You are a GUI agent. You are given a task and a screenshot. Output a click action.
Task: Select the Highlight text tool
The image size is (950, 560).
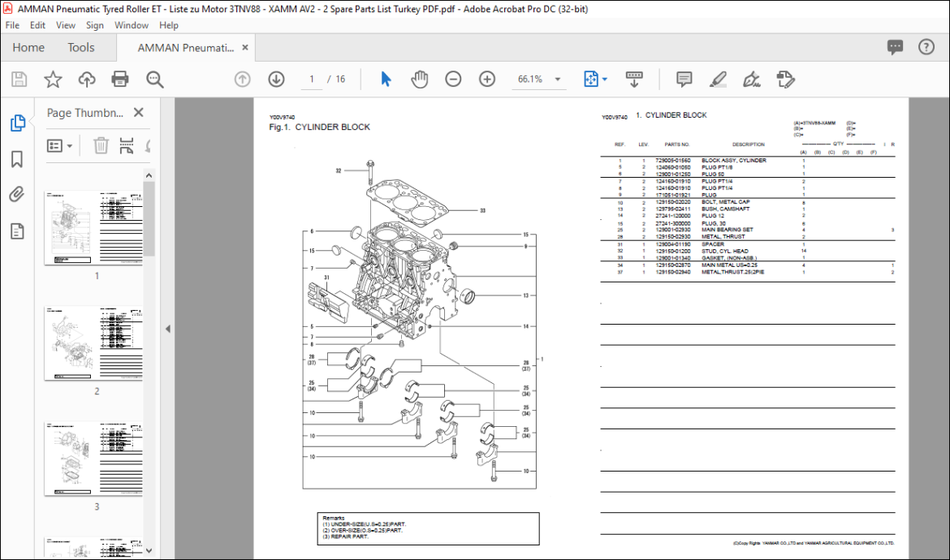pyautogui.click(x=718, y=80)
